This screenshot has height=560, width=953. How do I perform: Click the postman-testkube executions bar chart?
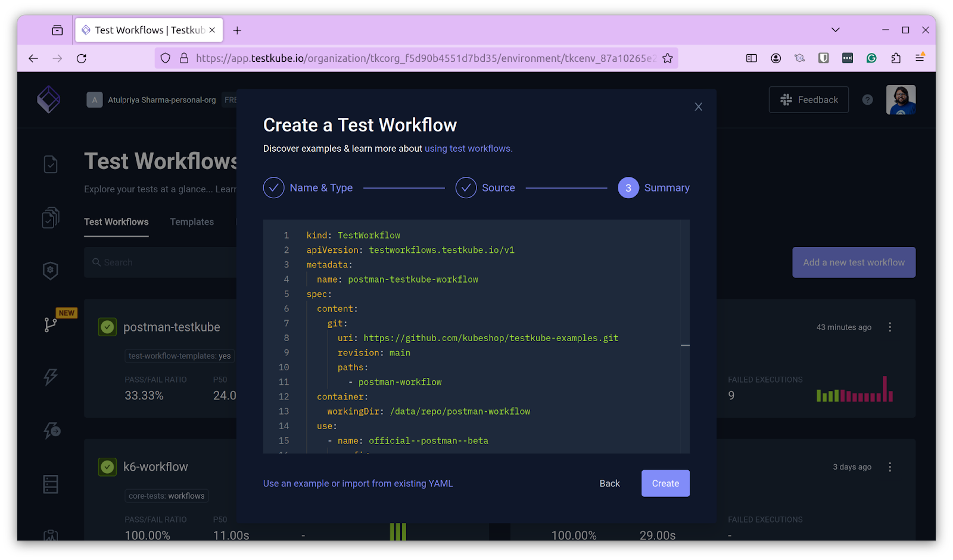[854, 389]
